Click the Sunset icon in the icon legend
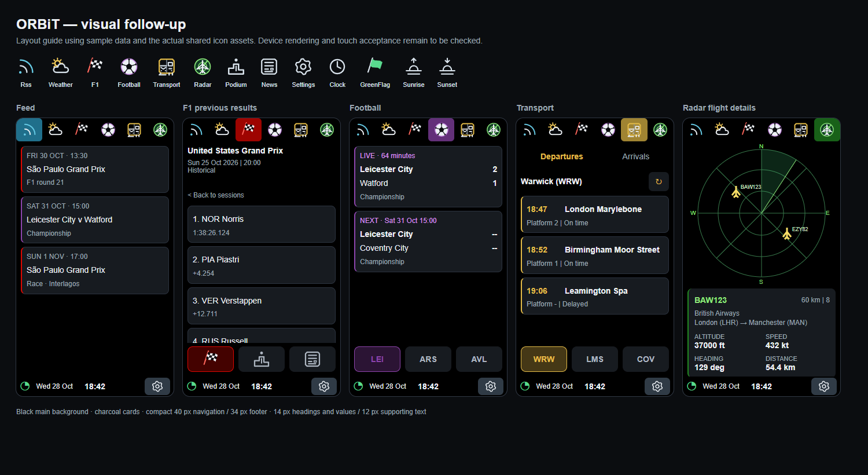This screenshot has height=475, width=868. tap(447, 67)
